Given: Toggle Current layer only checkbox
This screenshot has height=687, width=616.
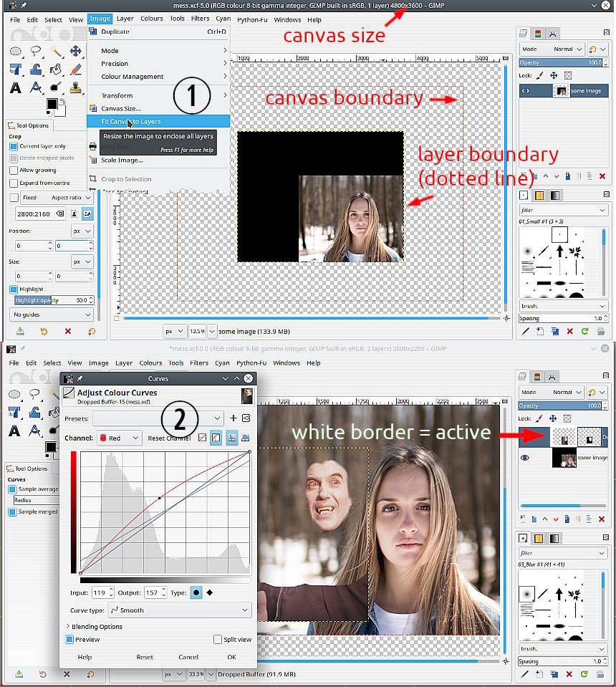Looking at the screenshot, I should click(x=13, y=146).
